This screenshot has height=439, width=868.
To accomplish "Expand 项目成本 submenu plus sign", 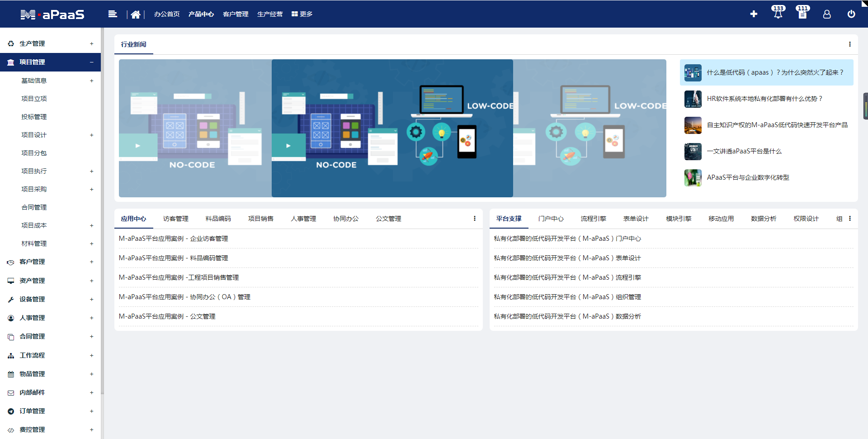I will pyautogui.click(x=91, y=225).
